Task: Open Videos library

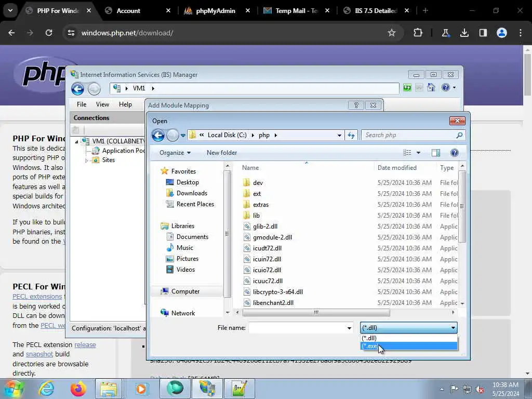Action: pos(185,270)
